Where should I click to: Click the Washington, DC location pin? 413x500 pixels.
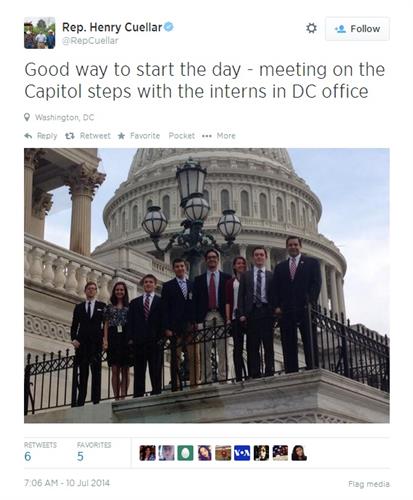pyautogui.click(x=27, y=117)
